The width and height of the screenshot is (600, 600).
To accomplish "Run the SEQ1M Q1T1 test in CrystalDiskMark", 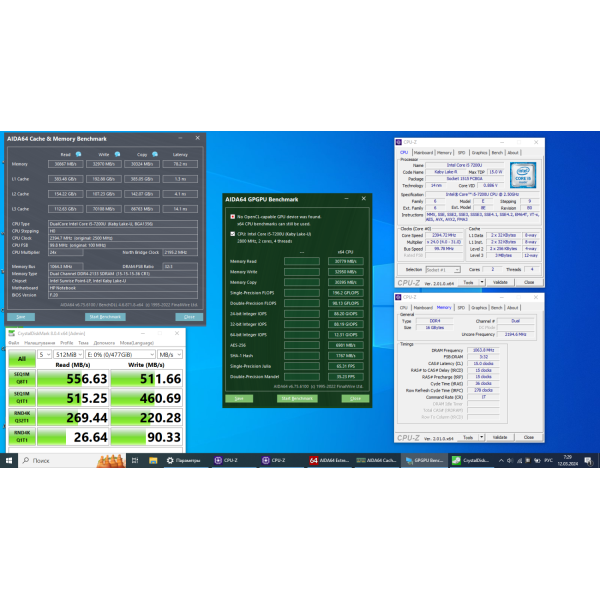I will pyautogui.click(x=22, y=398).
